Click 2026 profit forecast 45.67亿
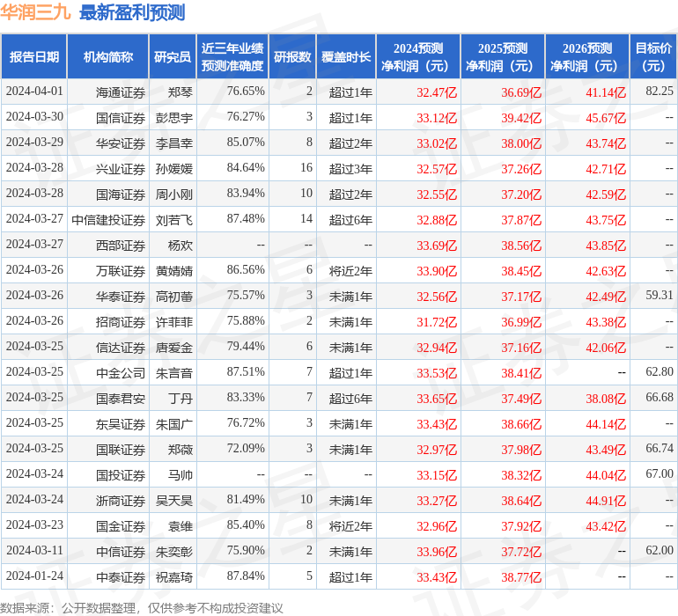This screenshot has height=616, width=678. tap(606, 118)
